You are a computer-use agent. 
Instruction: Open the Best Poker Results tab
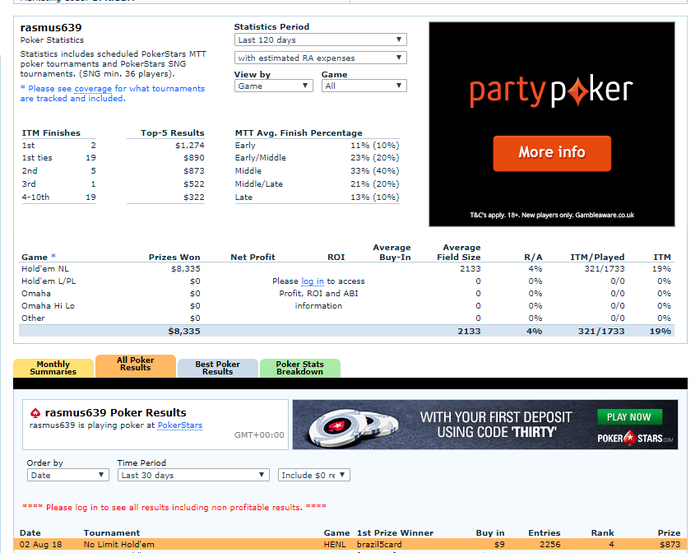[217, 368]
